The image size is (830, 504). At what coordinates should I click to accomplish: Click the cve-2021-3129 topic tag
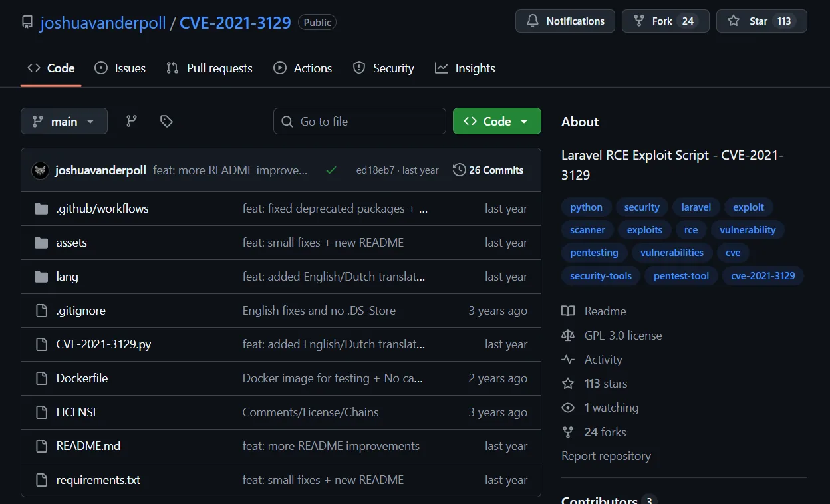click(x=763, y=276)
